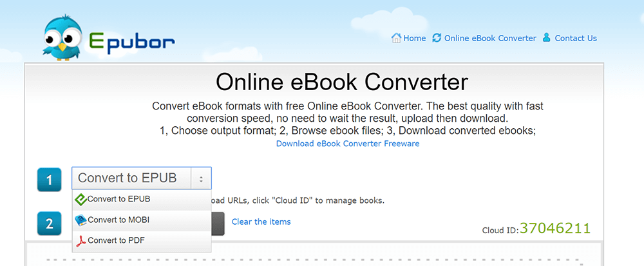Collapse the format list using arrow button
This screenshot has height=266, width=644.
(201, 178)
